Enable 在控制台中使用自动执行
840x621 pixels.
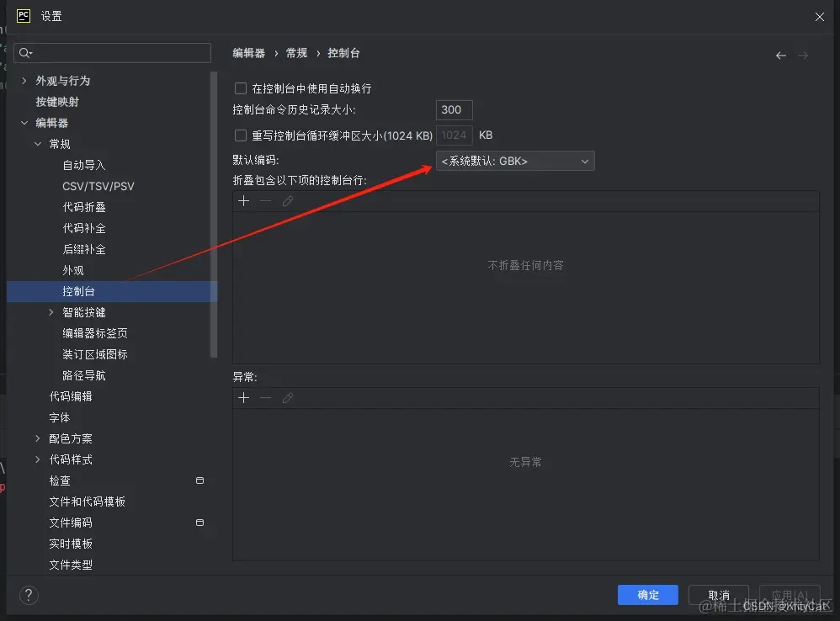point(242,88)
